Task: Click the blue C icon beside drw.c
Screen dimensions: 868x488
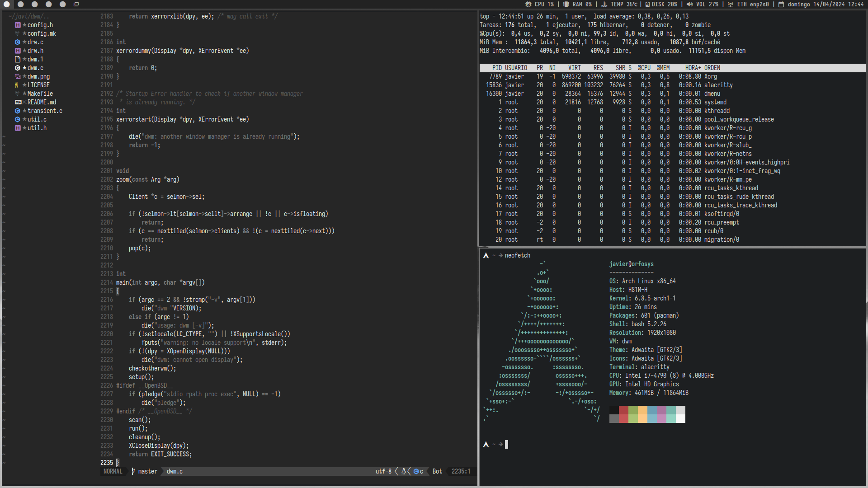Action: [18, 42]
